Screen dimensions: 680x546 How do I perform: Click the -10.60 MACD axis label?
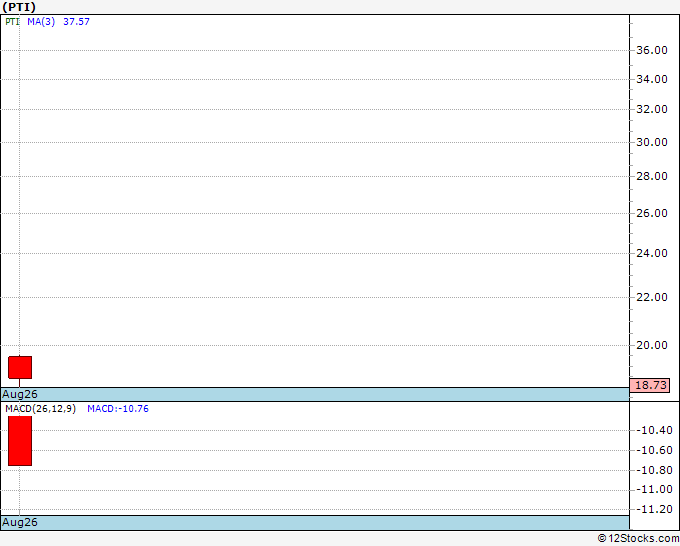(x=654, y=450)
